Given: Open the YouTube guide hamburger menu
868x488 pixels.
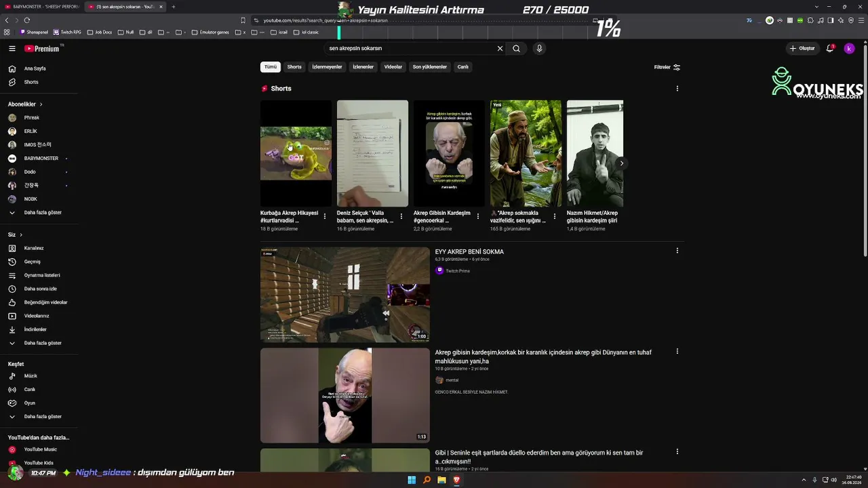Looking at the screenshot, I should (x=12, y=49).
